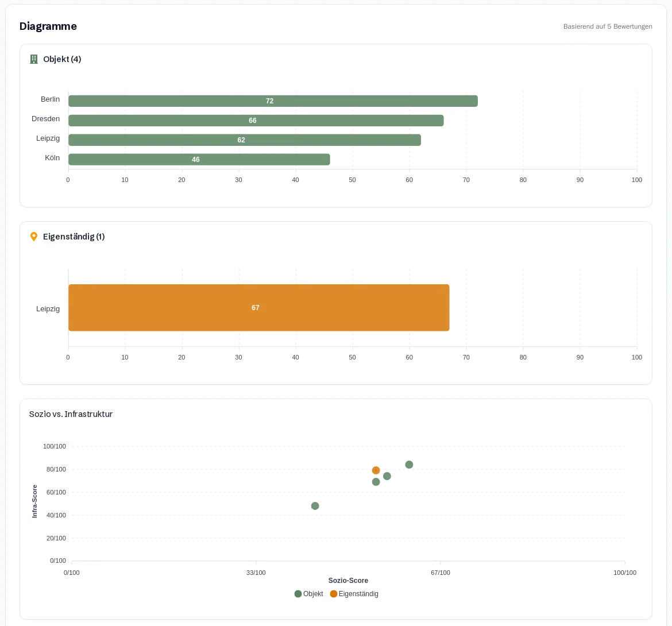
Task: Click the 33/100 tick label
Action: [256, 573]
